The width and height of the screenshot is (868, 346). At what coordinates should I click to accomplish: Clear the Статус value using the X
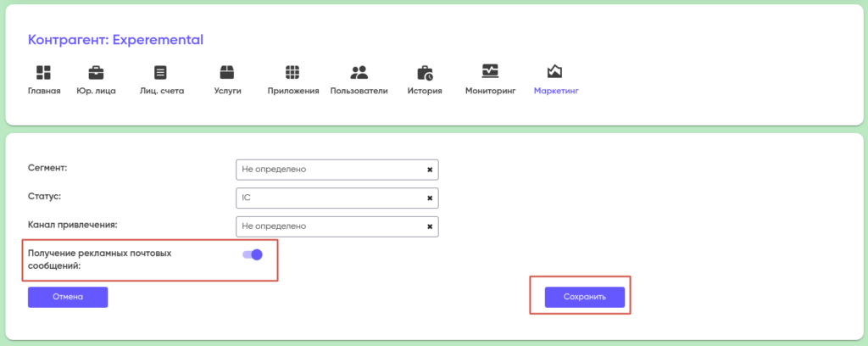[430, 198]
